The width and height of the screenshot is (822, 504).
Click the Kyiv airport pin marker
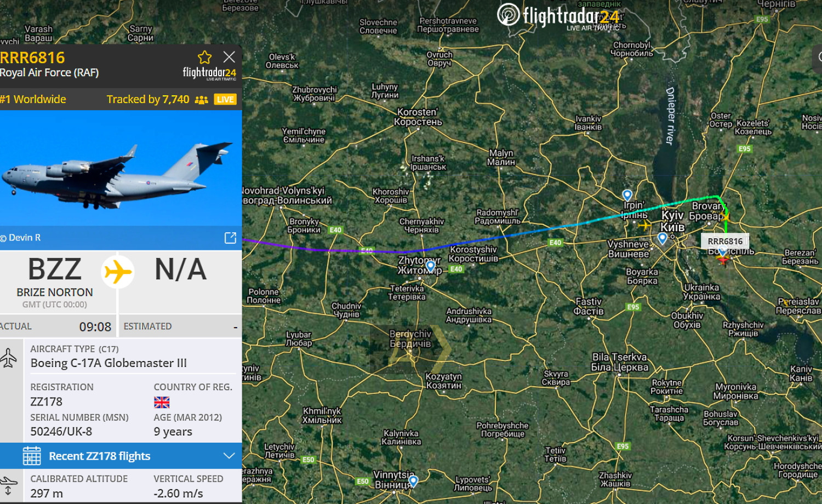point(662,238)
